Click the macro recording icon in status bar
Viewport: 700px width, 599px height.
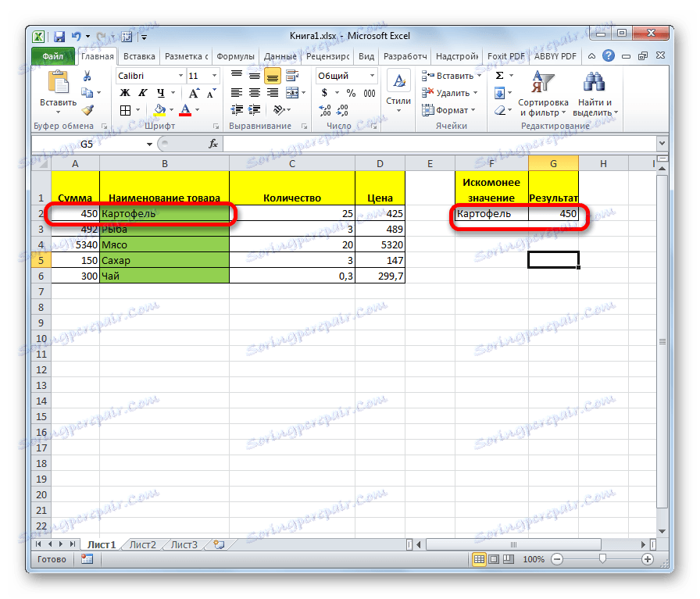pos(87,559)
